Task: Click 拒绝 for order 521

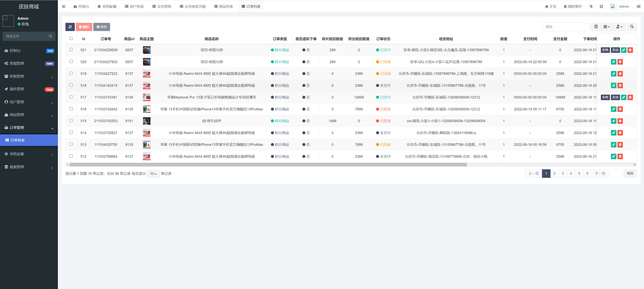Action: point(605,50)
